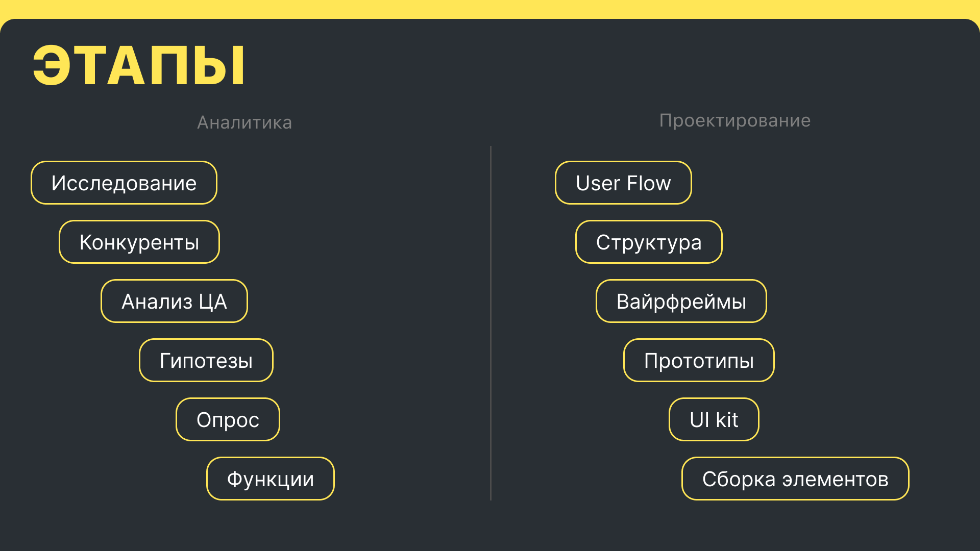Select the Структура stage label

(x=649, y=242)
